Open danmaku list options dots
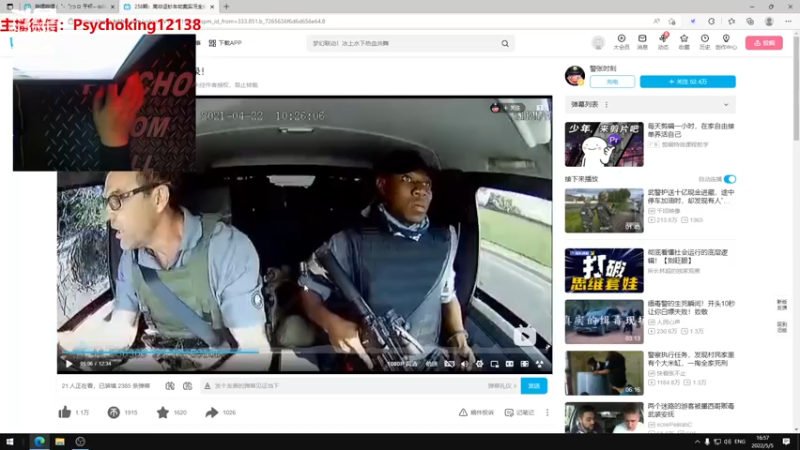This screenshot has height=450, width=800. [607, 105]
